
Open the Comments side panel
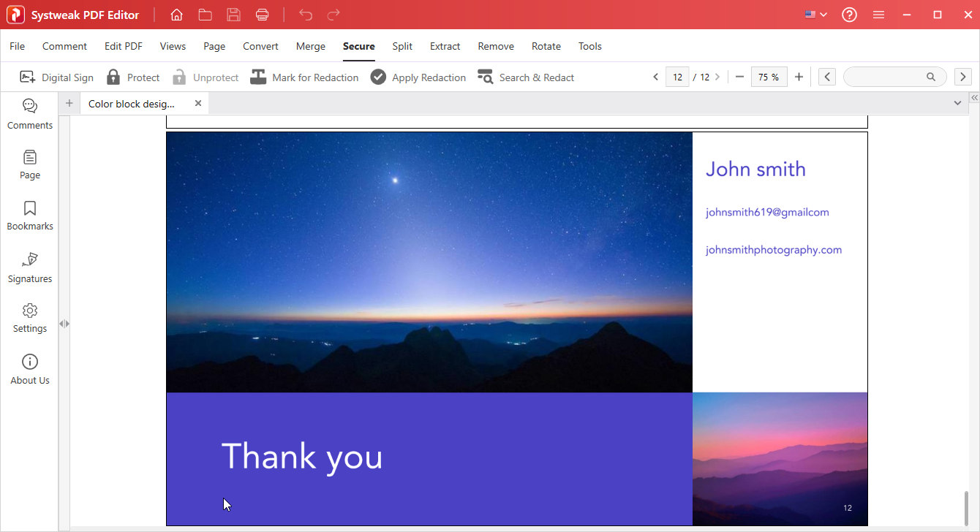(30, 114)
